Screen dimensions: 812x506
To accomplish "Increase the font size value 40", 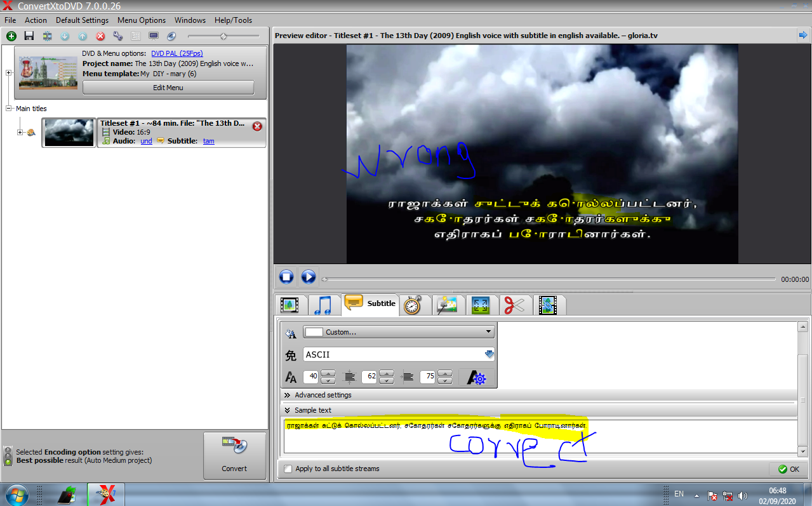I will [328, 373].
